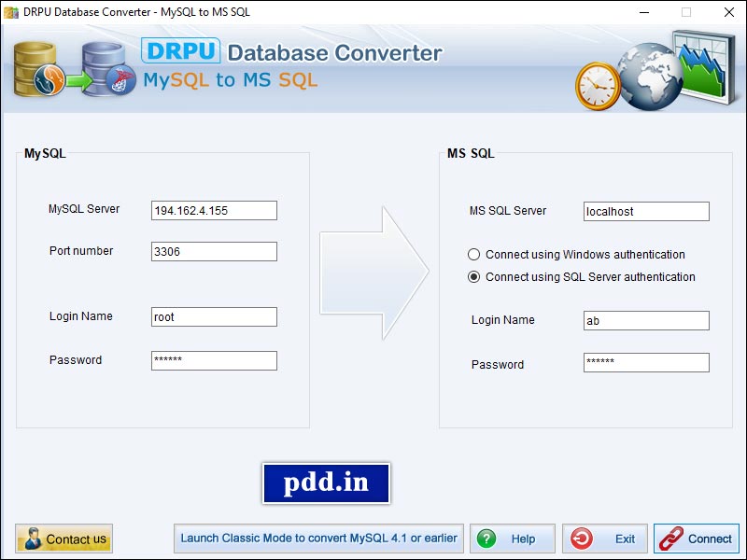Click the MySQL Server address field
The width and height of the screenshot is (747, 560).
pos(213,210)
